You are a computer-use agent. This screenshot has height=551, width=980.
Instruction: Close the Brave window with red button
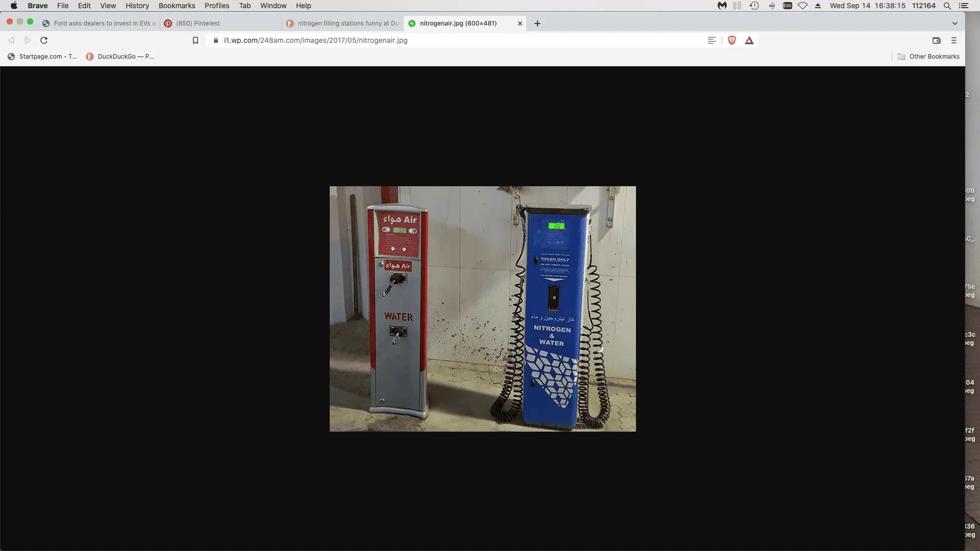(x=10, y=21)
